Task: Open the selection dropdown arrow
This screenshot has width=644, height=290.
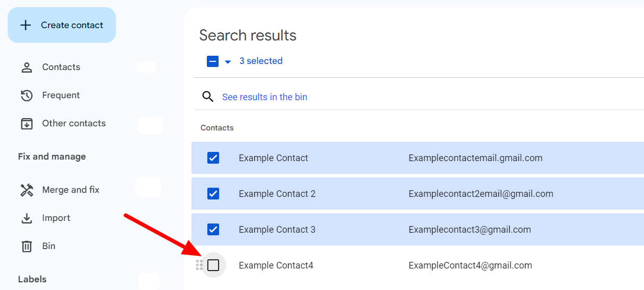Action: tap(228, 62)
